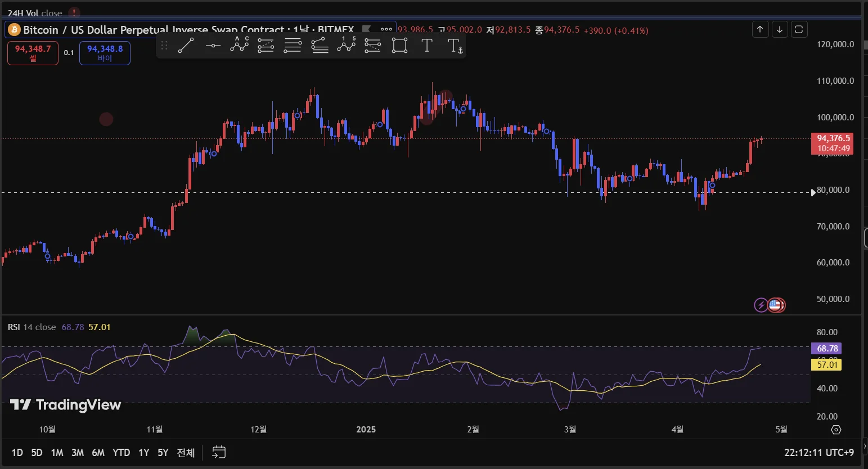Click the lightning flash icon on chart
Image resolution: width=868 pixels, height=469 pixels.
tap(761, 305)
